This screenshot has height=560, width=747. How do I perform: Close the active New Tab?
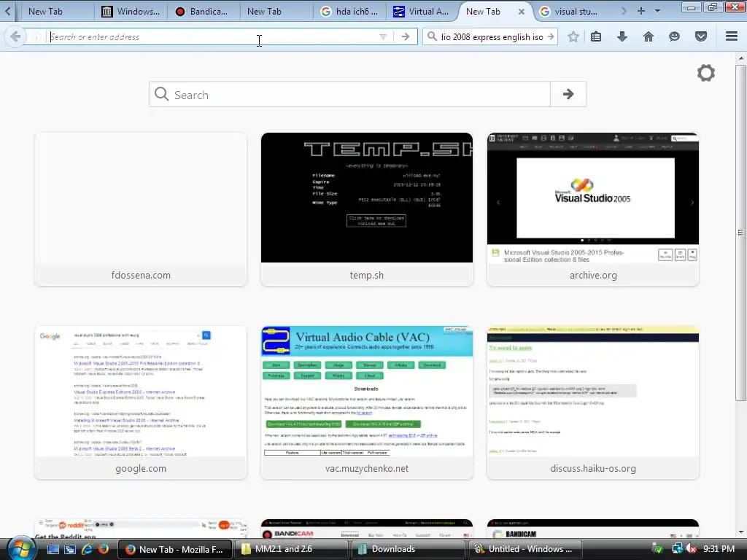pos(522,12)
